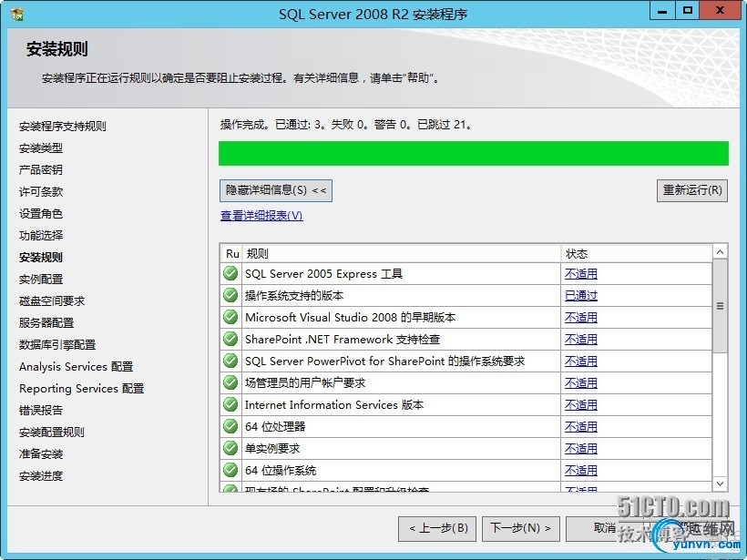The image size is (747, 560).
Task: Select 功能选择 step in sidebar
Action: (x=41, y=235)
